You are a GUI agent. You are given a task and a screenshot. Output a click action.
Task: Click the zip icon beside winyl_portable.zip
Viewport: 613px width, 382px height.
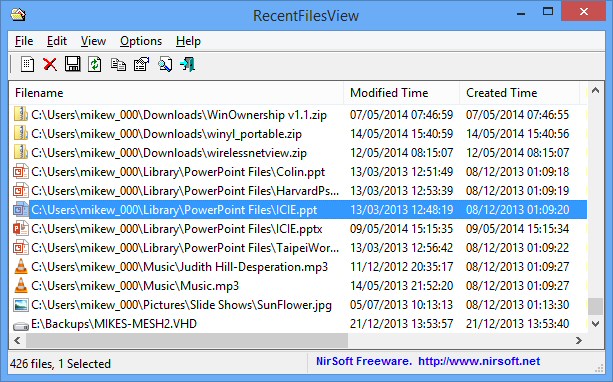point(21,133)
